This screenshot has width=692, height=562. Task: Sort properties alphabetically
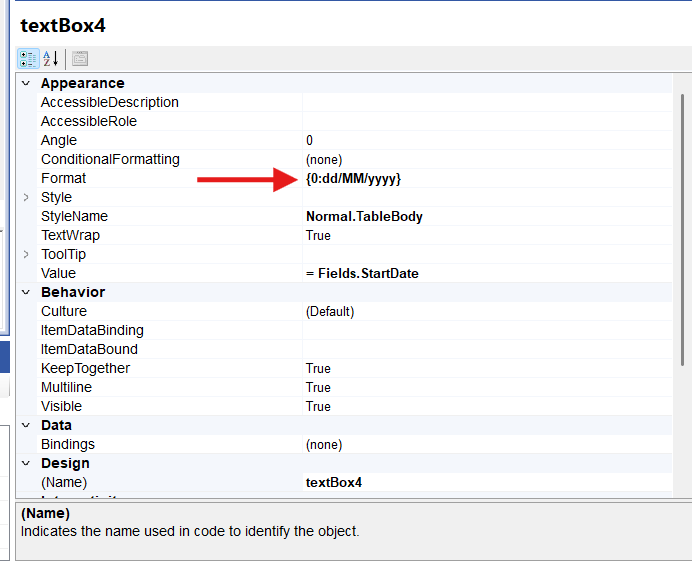(51, 59)
